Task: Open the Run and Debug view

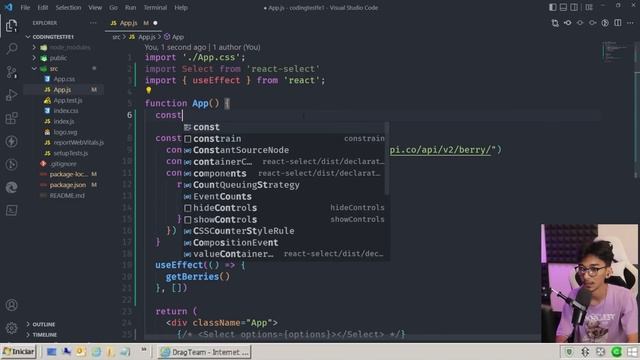Action: 11,95
